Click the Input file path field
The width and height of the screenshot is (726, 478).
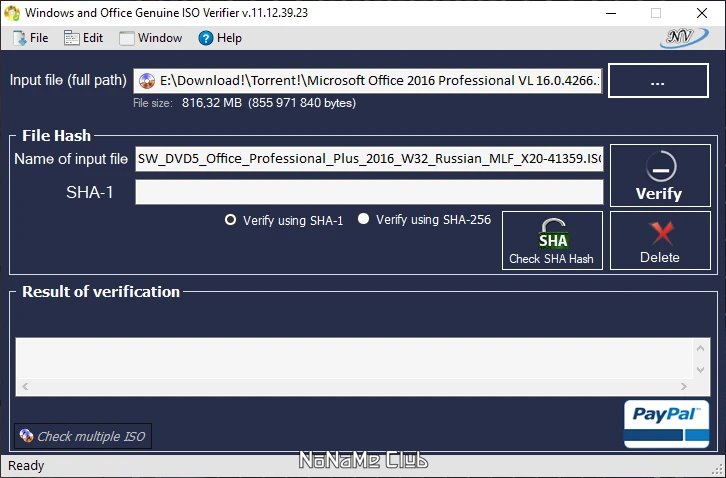click(x=368, y=81)
